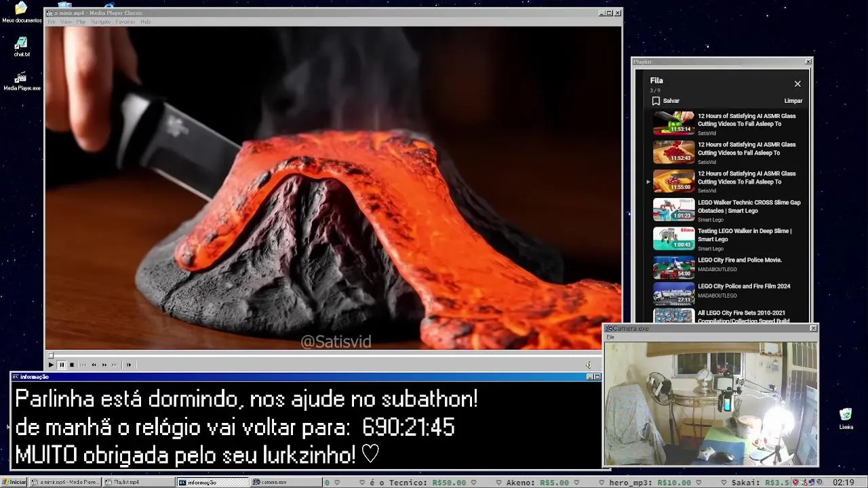Click the Stop button in Media Player Classic
Image resolution: width=868 pixels, height=488 pixels.
(x=72, y=365)
